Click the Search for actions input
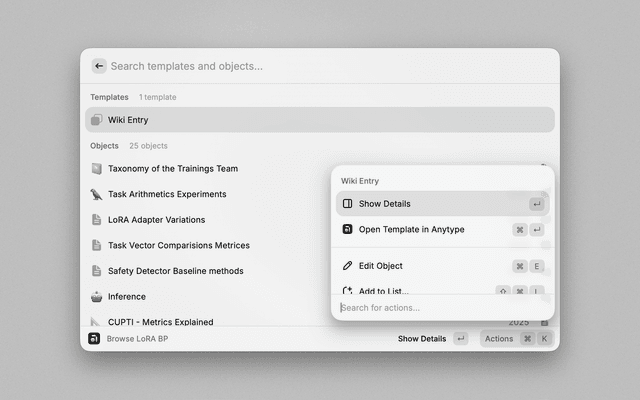This screenshot has height=400, width=640. tap(440, 308)
